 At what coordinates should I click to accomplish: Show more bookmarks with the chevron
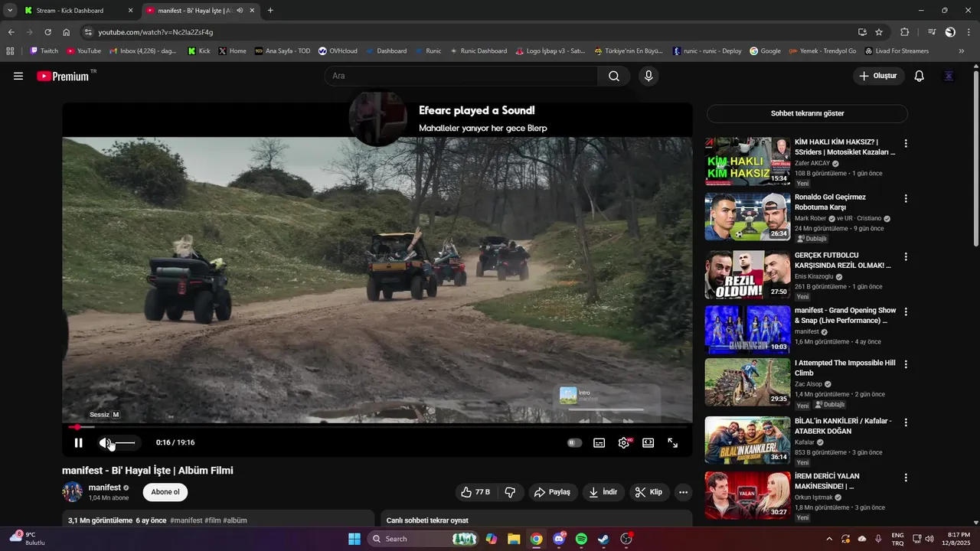(x=962, y=51)
